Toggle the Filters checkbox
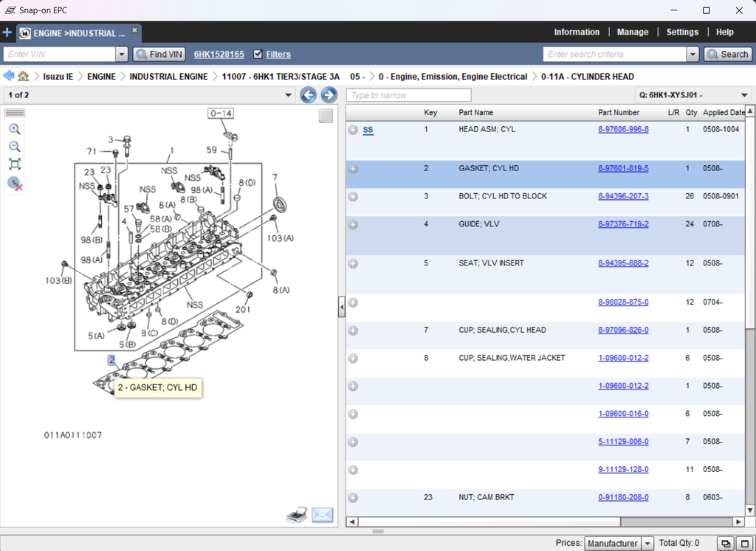This screenshot has height=551, width=756. coord(258,54)
